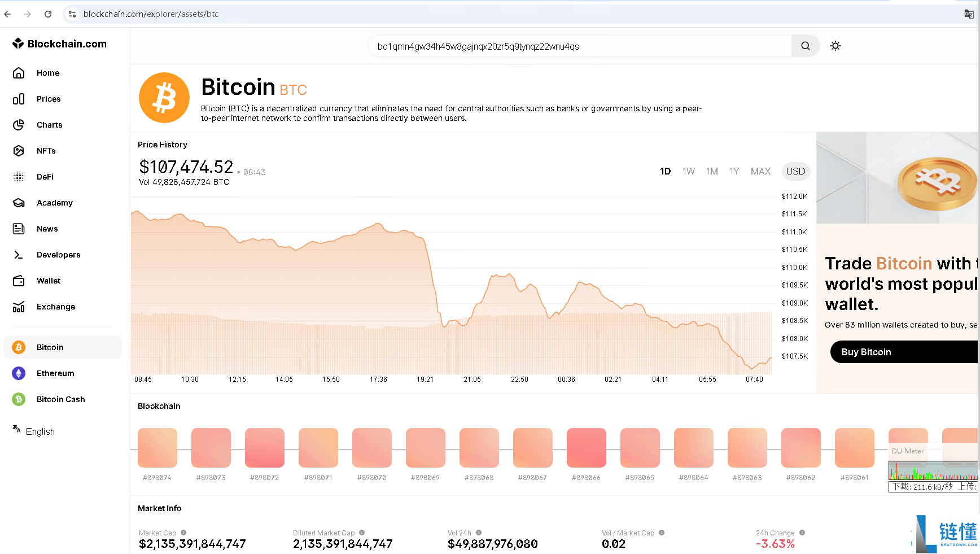Open the Exchange chart icon

[x=19, y=307]
